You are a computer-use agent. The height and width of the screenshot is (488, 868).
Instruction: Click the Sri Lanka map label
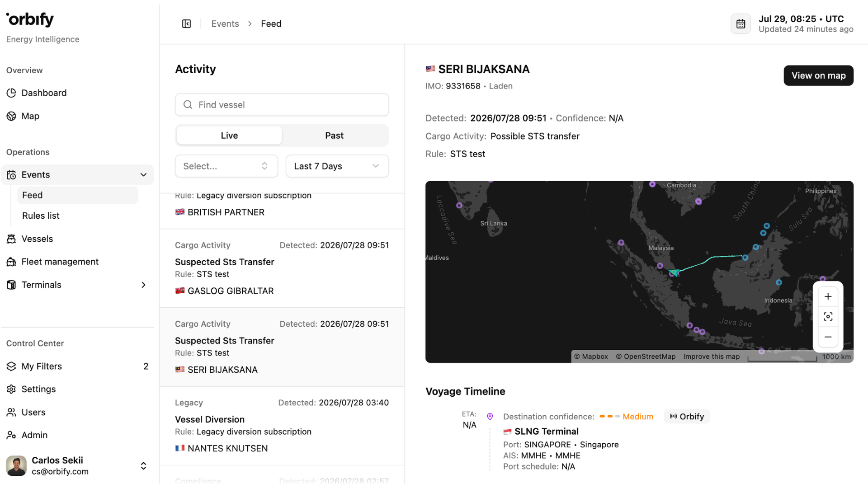(x=494, y=223)
